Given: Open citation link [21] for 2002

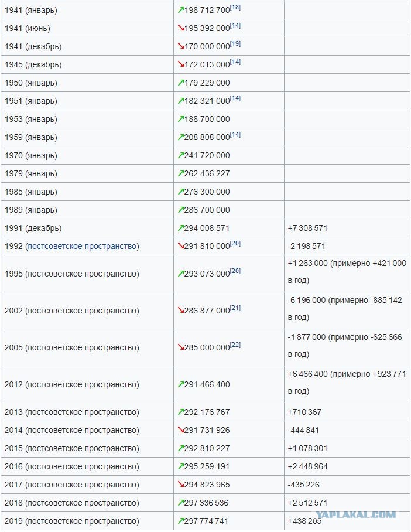Looking at the screenshot, I should [235, 308].
